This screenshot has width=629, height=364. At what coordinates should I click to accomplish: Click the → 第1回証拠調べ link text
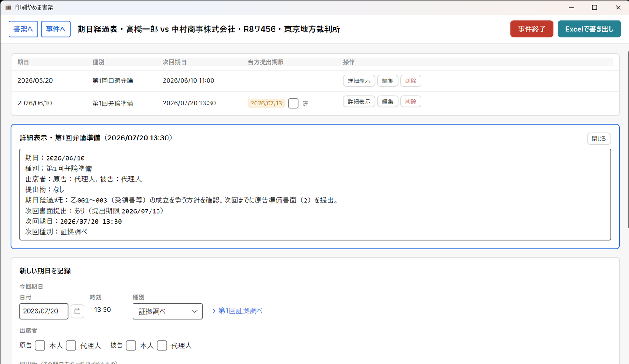pyautogui.click(x=236, y=311)
